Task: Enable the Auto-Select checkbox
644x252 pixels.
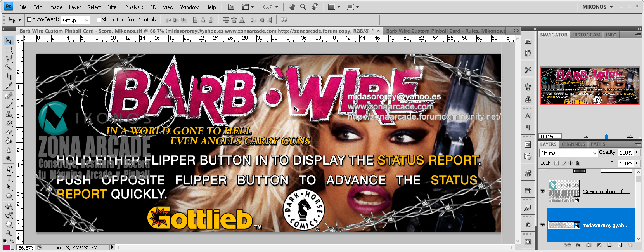Action: (29, 19)
